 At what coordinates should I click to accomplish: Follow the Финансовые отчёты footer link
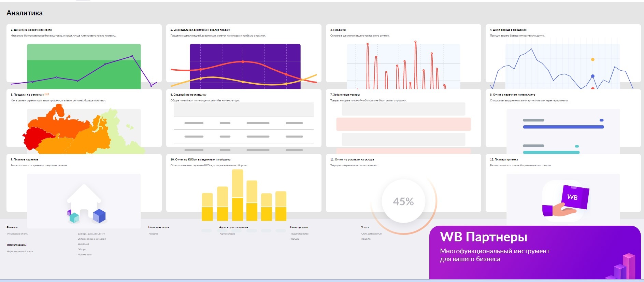[x=17, y=234]
